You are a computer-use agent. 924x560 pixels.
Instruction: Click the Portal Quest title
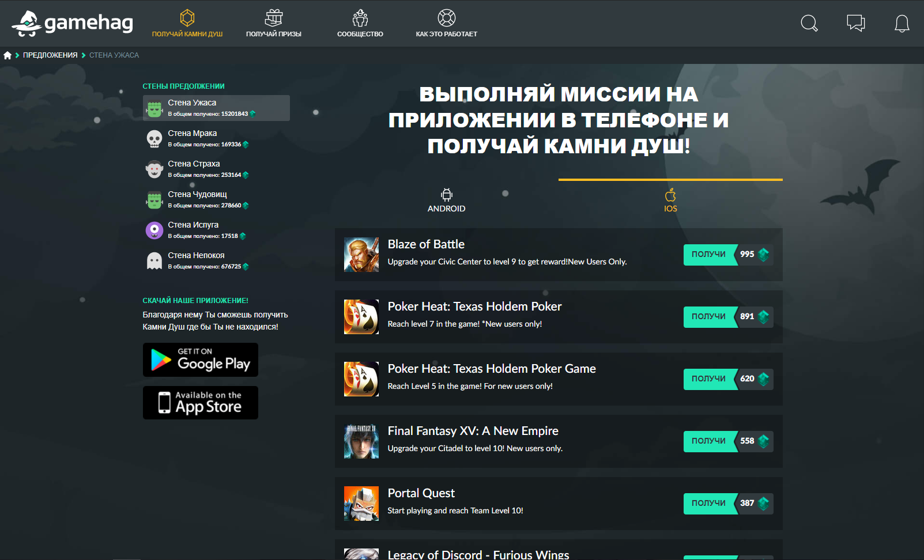click(421, 493)
